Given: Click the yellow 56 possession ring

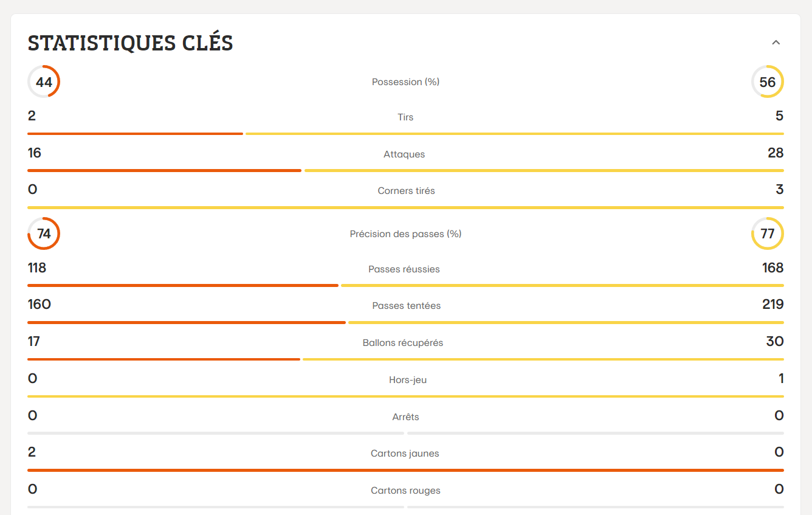Looking at the screenshot, I should [x=767, y=81].
